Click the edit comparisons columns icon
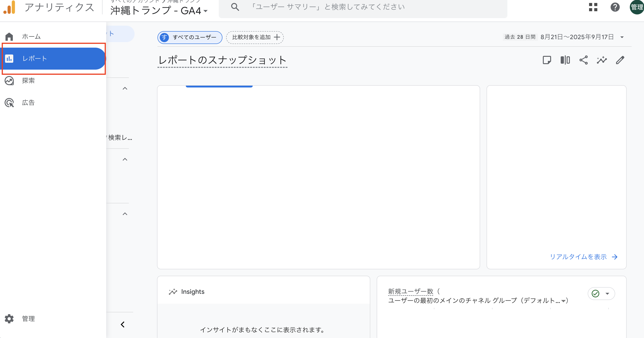This screenshot has width=644, height=338. (565, 60)
